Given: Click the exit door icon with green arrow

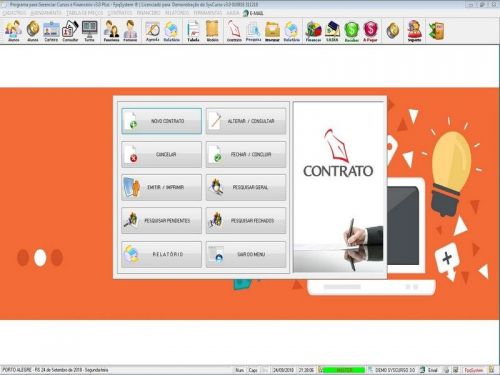Looking at the screenshot, I should 436,31.
